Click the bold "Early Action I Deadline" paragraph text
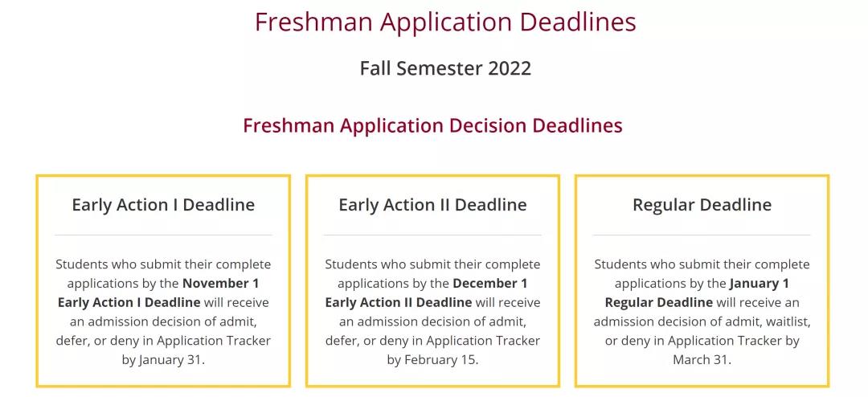The width and height of the screenshot is (868, 397). pyautogui.click(x=129, y=303)
